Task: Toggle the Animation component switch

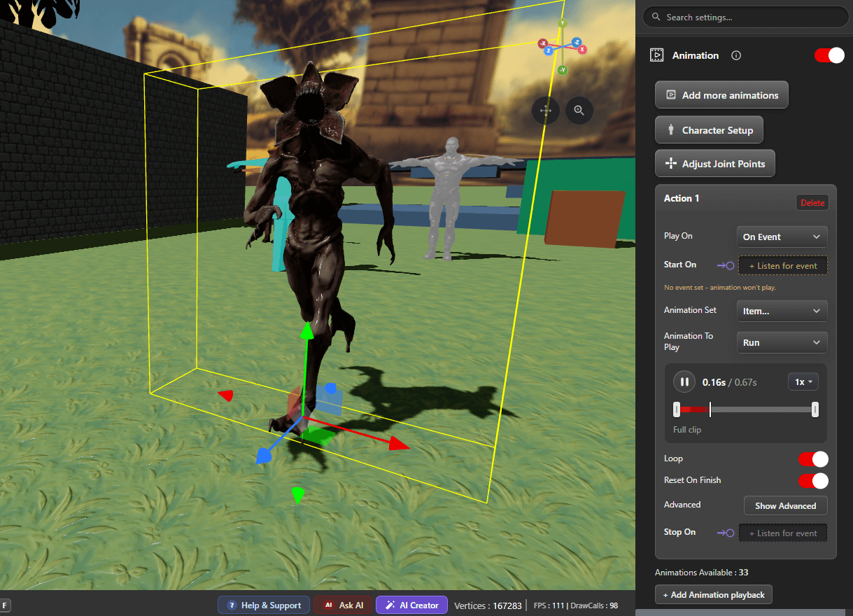Action: 829,55
